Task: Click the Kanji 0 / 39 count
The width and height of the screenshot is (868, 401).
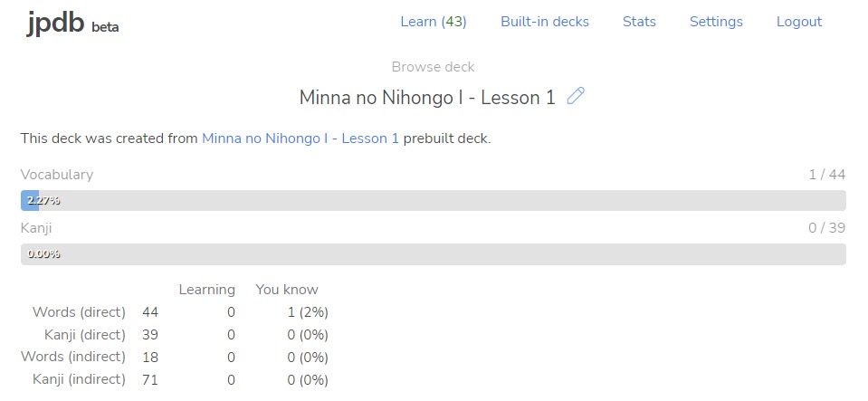Action: pos(826,227)
